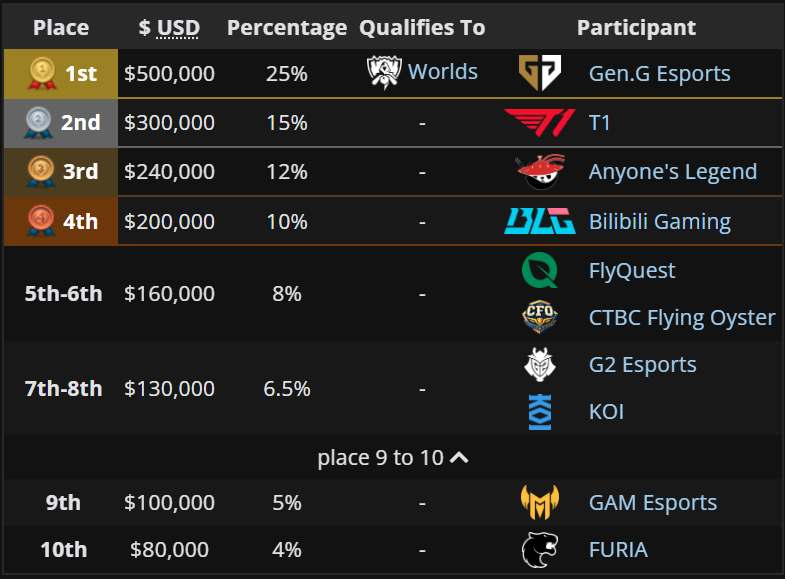Open the GAM Esports team link
Screen dimensions: 785x579
tap(653, 502)
